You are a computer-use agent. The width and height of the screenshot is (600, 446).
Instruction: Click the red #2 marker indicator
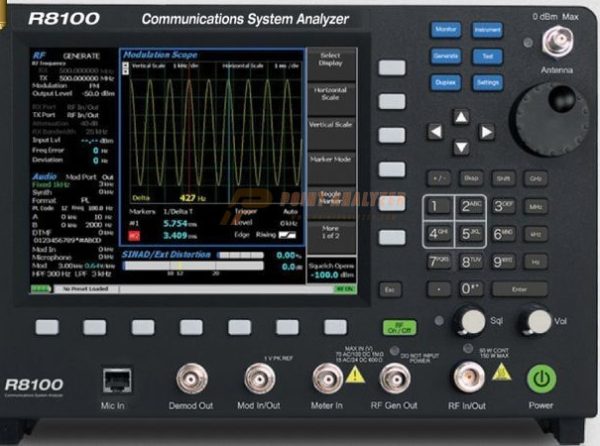click(x=134, y=236)
